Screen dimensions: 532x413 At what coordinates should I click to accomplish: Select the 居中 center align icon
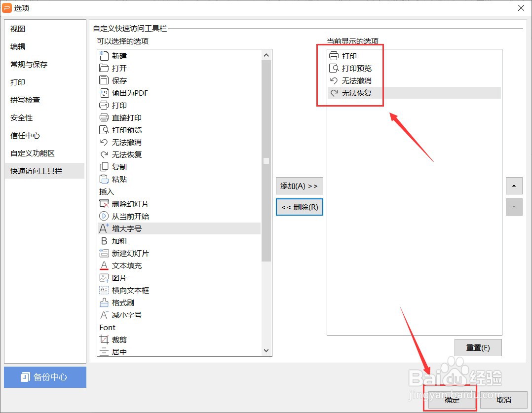pyautogui.click(x=104, y=352)
